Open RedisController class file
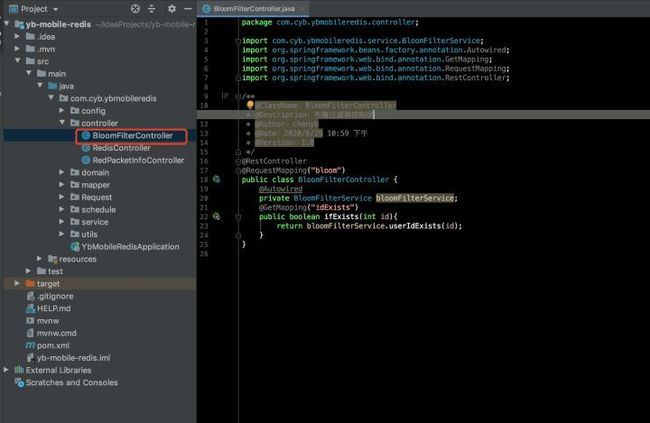650x423 pixels. click(x=121, y=148)
